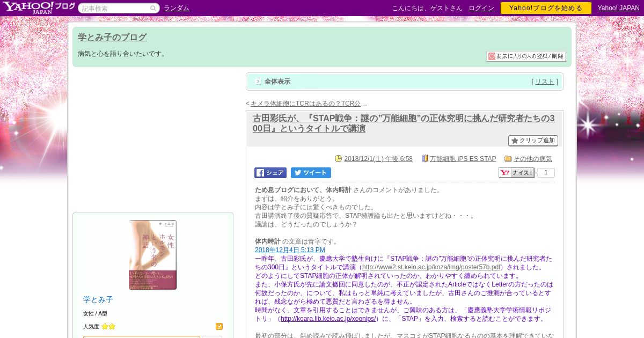Click the text 病気と心を語り合いたいです。
The width and height of the screenshot is (644, 338).
[123, 54]
